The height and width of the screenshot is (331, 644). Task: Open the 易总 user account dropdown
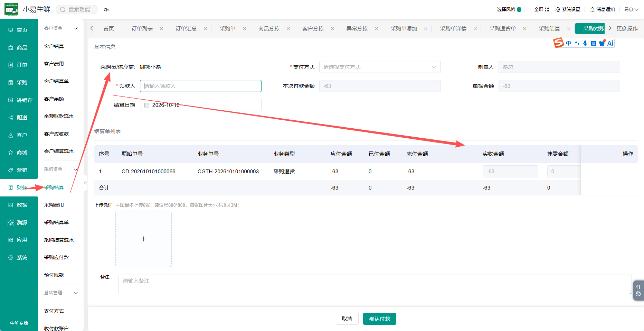click(x=631, y=10)
